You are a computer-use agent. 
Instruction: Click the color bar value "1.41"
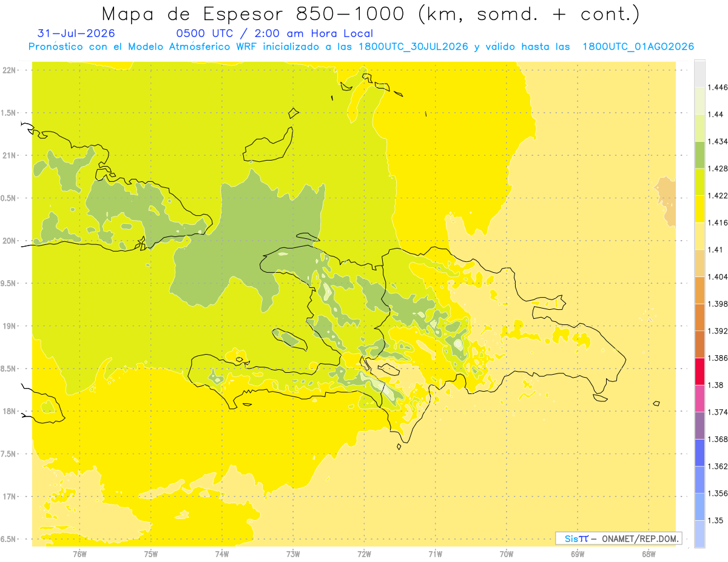[716, 250]
